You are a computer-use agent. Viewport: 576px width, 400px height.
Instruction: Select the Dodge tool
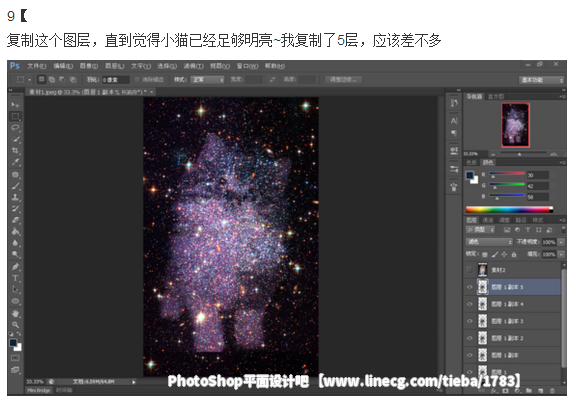pyautogui.click(x=15, y=254)
